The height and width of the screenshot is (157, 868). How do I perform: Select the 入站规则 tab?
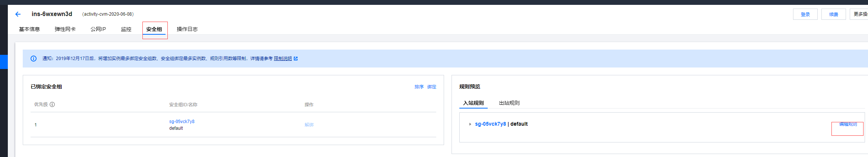point(473,103)
